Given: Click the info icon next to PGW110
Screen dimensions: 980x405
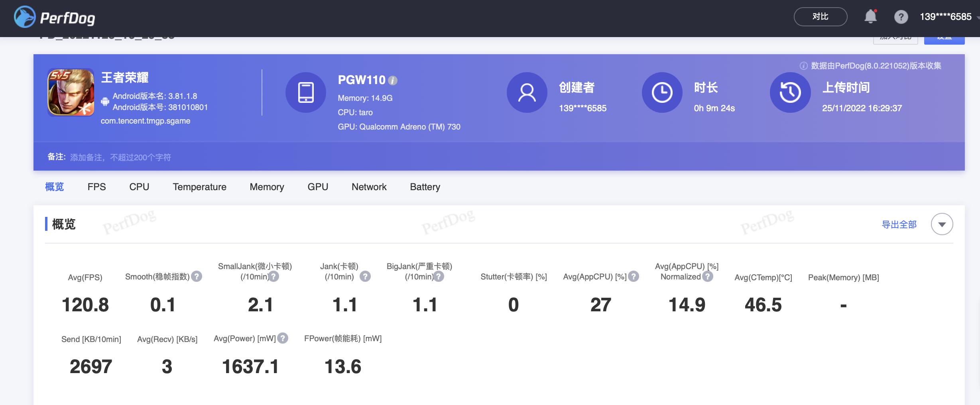Looking at the screenshot, I should tap(393, 80).
